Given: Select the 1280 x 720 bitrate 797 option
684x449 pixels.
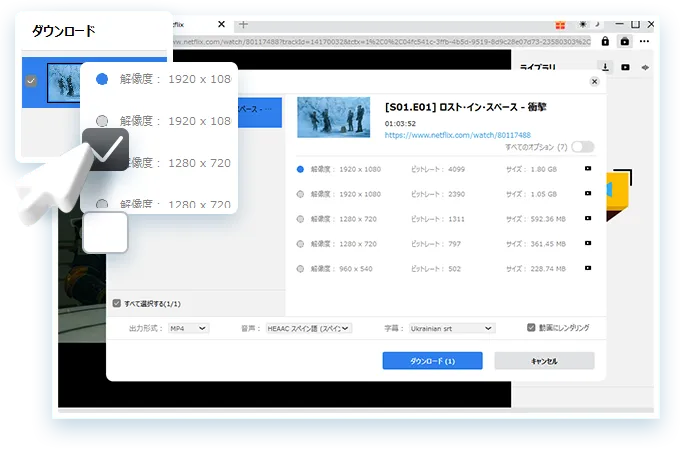Looking at the screenshot, I should coord(300,244).
